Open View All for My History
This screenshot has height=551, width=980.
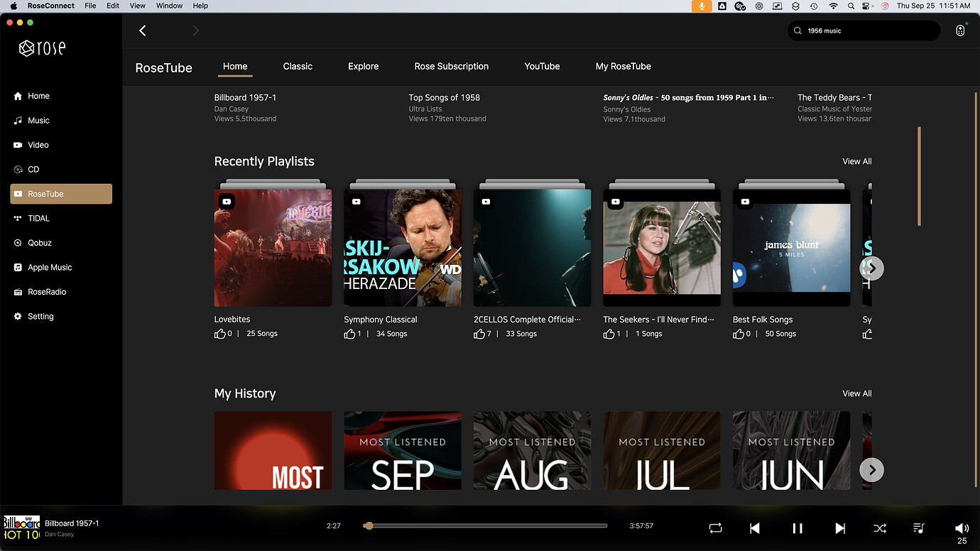coord(856,393)
